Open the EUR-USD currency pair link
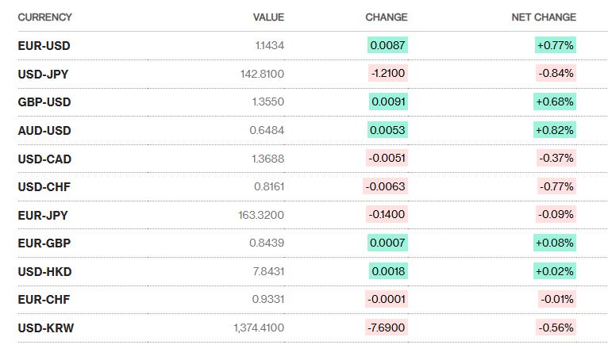 click(x=44, y=46)
